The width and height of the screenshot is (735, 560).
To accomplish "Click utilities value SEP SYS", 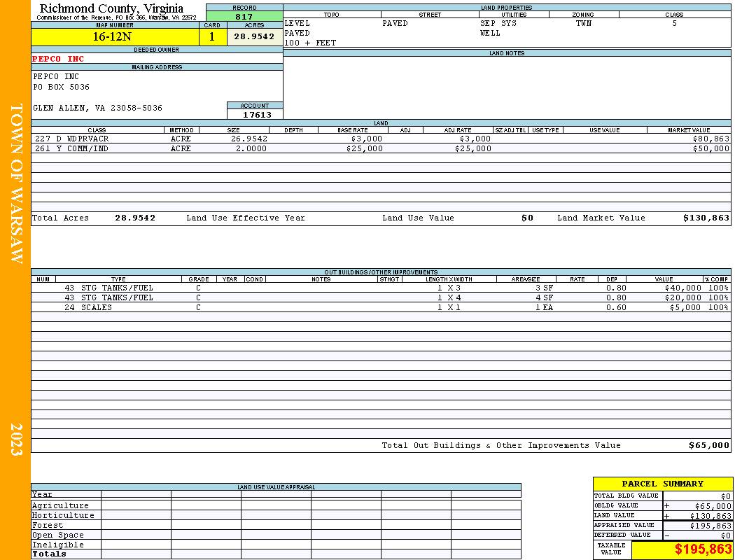I will coord(498,23).
